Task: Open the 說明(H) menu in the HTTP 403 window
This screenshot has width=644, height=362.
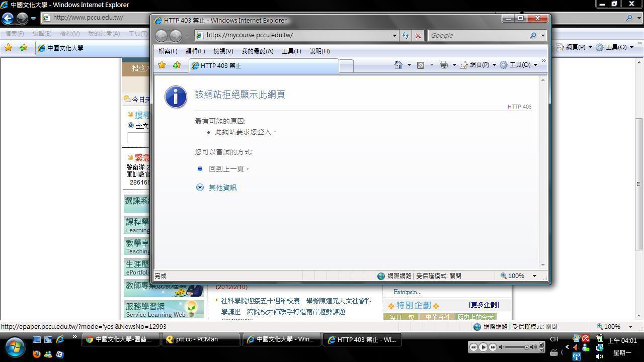Action: point(319,51)
